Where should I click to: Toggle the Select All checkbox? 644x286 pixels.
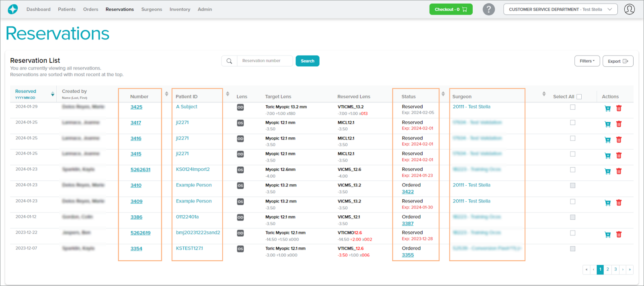[579, 97]
